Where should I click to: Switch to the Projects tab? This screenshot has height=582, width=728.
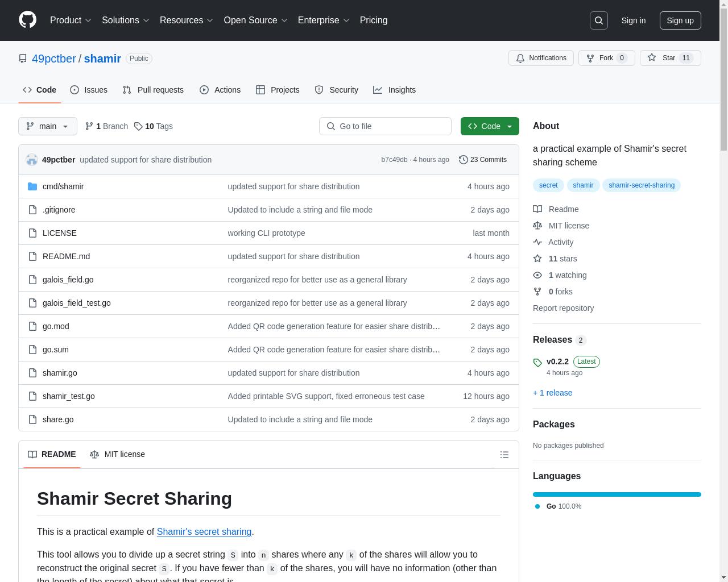[278, 90]
